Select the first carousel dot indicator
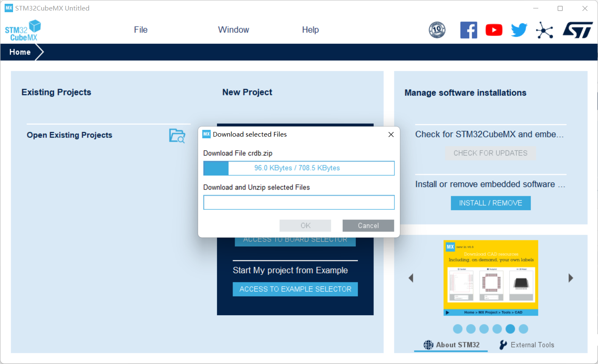 458,329
